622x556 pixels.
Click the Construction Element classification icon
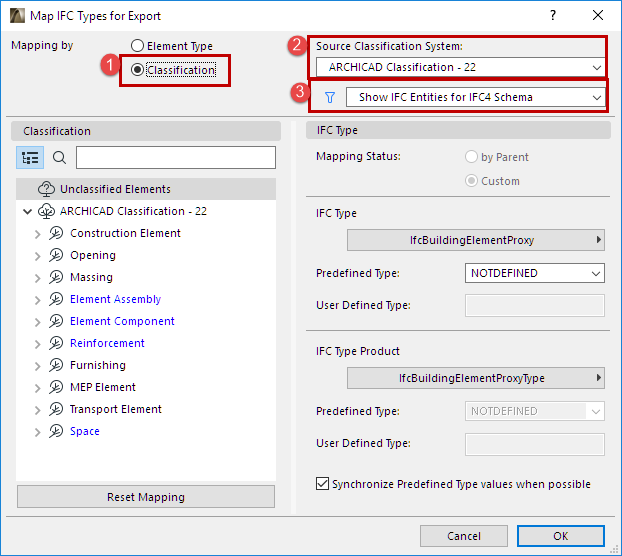coord(56,233)
